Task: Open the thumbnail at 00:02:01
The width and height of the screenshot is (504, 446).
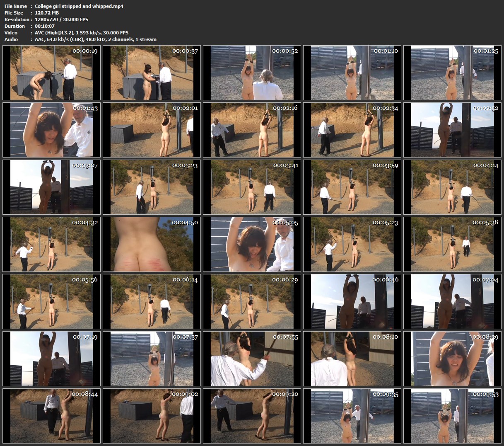Action: tap(152, 130)
